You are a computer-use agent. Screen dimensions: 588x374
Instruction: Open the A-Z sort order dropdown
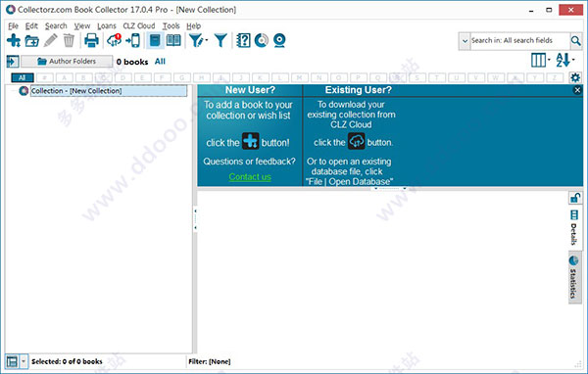coord(565,60)
